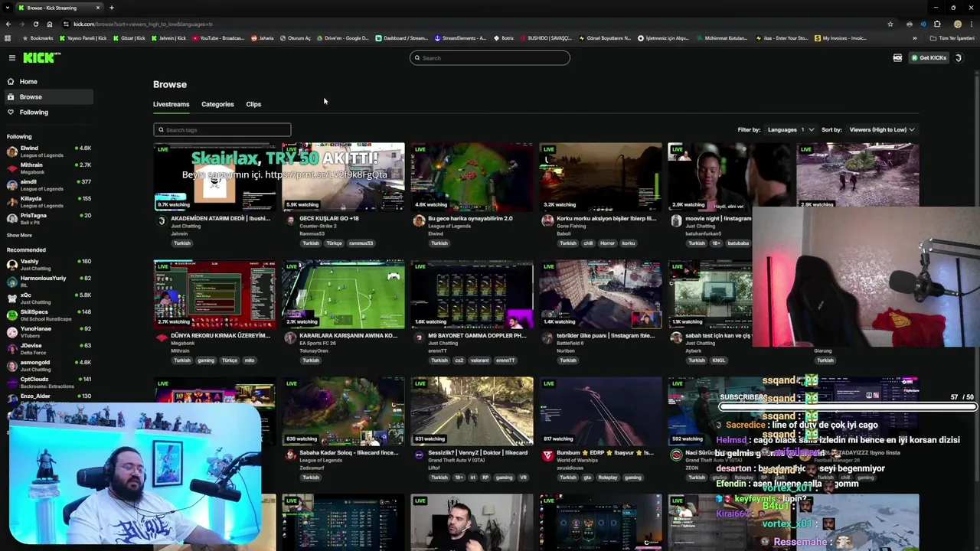Select the chill tag under Baboli
Screen dimensions: 980x551
point(588,243)
